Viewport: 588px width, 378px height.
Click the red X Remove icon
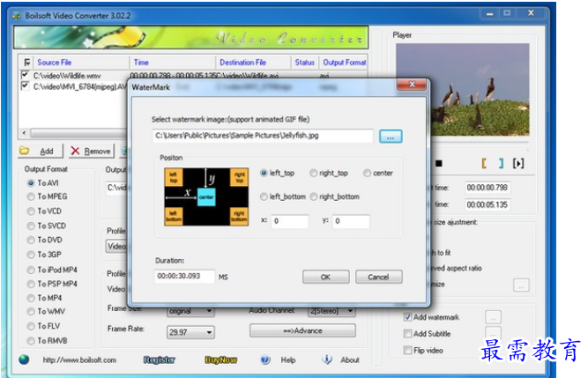pyautogui.click(x=75, y=151)
